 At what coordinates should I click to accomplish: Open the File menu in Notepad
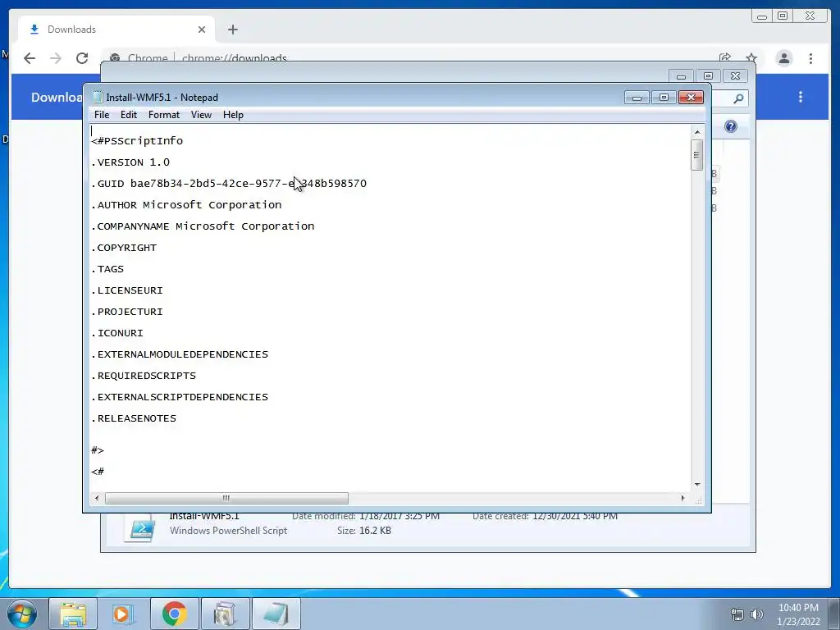coord(101,115)
